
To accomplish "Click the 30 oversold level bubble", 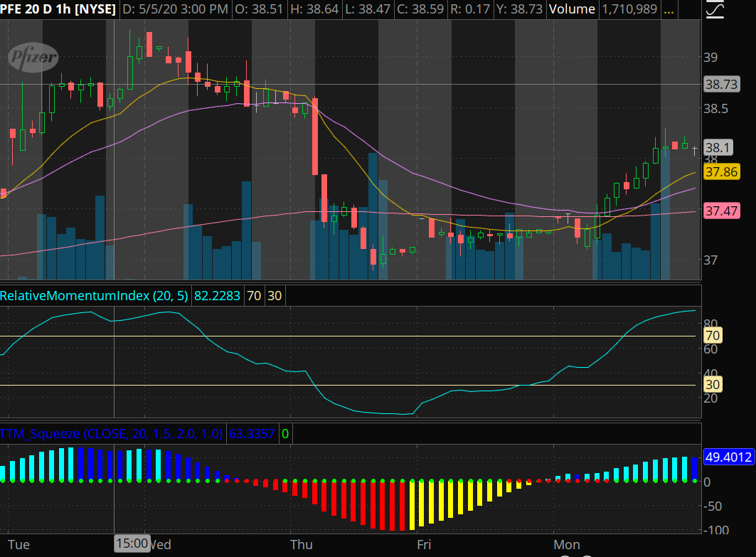I will (711, 385).
